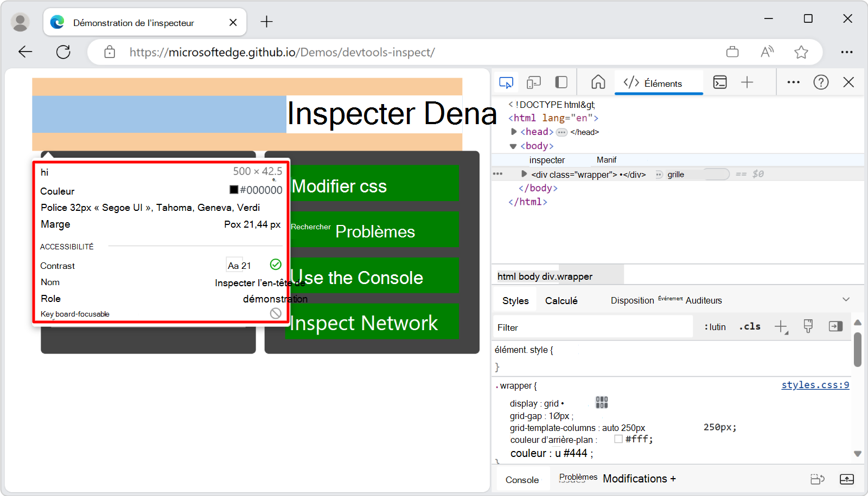Open the DevTools home panel

(598, 82)
